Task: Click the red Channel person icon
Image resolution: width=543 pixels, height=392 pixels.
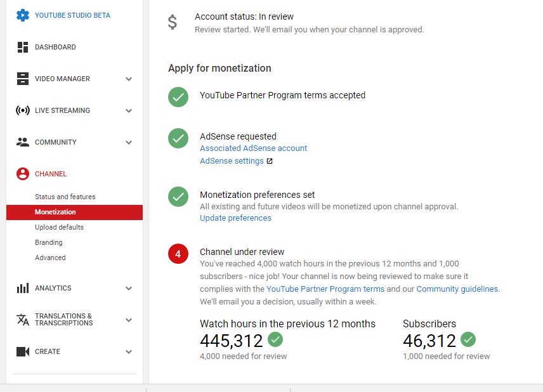Action: [x=23, y=174]
